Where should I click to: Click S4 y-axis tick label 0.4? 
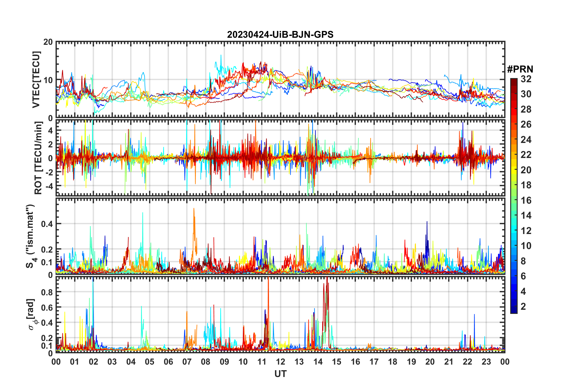[x=47, y=224]
